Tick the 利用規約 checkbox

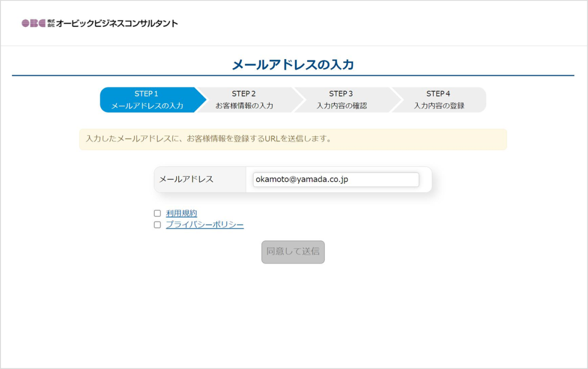tap(157, 213)
